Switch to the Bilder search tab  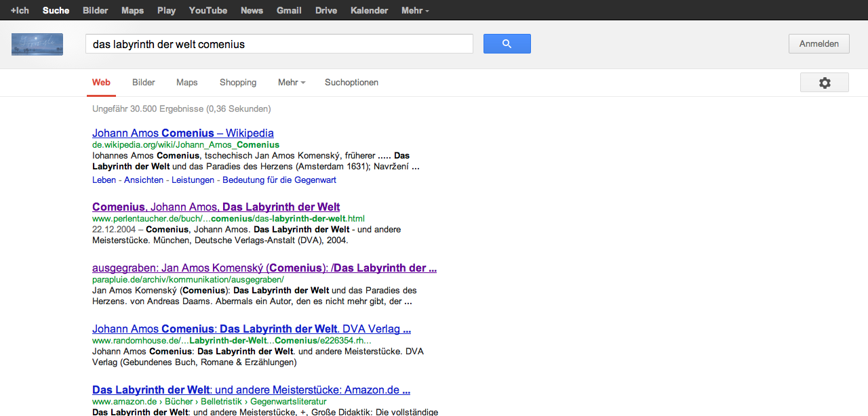tap(144, 83)
